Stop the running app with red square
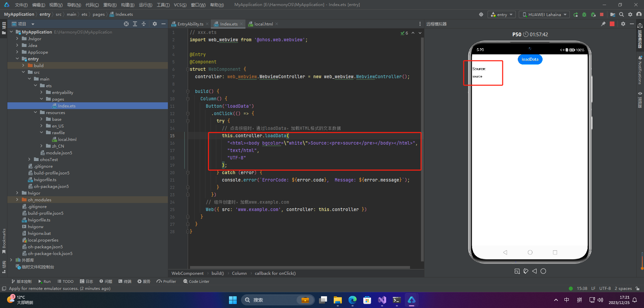This screenshot has height=308, width=644. [x=602, y=14]
